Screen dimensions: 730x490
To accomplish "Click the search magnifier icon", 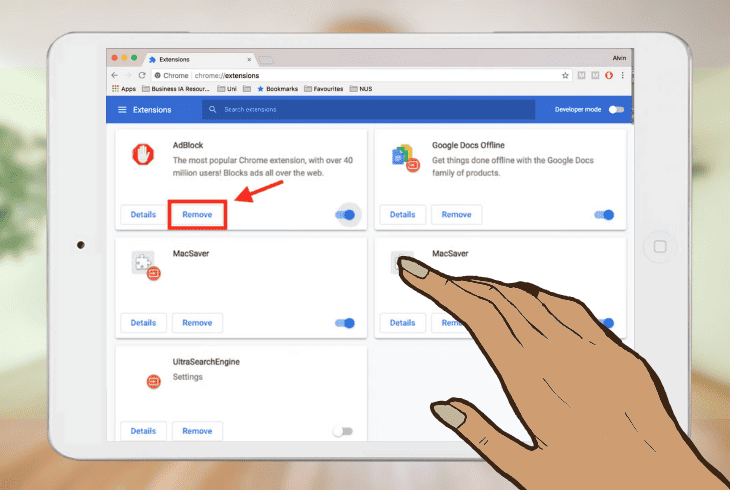I will click(213, 109).
